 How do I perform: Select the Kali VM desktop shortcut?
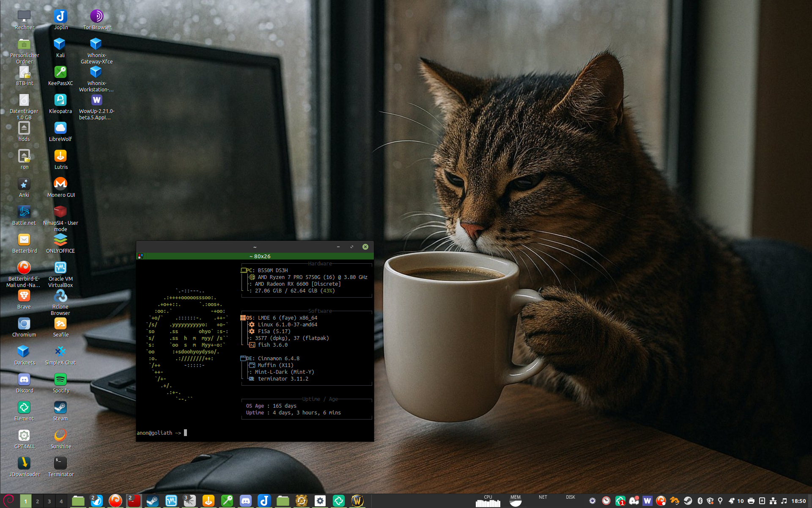pos(60,47)
